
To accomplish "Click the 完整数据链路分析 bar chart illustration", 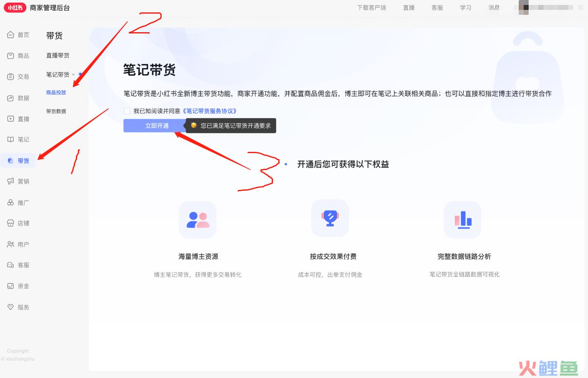I will click(x=463, y=220).
